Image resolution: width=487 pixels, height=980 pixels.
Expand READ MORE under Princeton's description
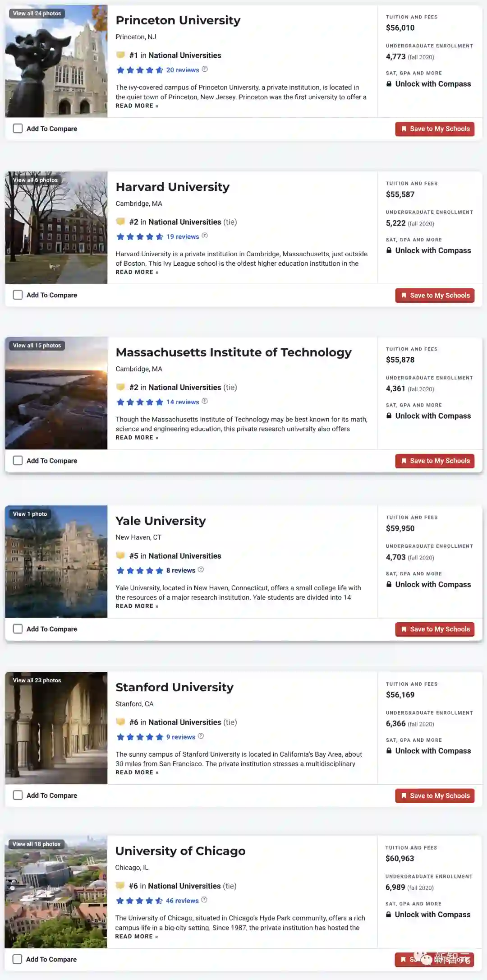(x=137, y=106)
